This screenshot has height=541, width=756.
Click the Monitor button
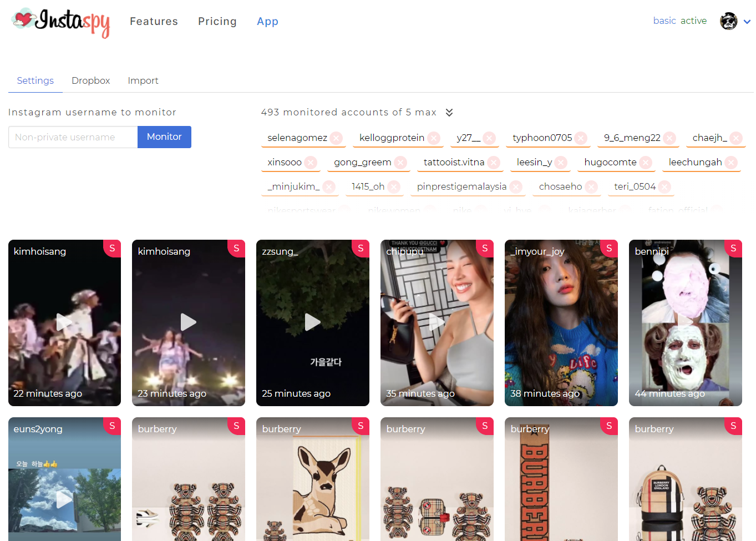coord(164,136)
